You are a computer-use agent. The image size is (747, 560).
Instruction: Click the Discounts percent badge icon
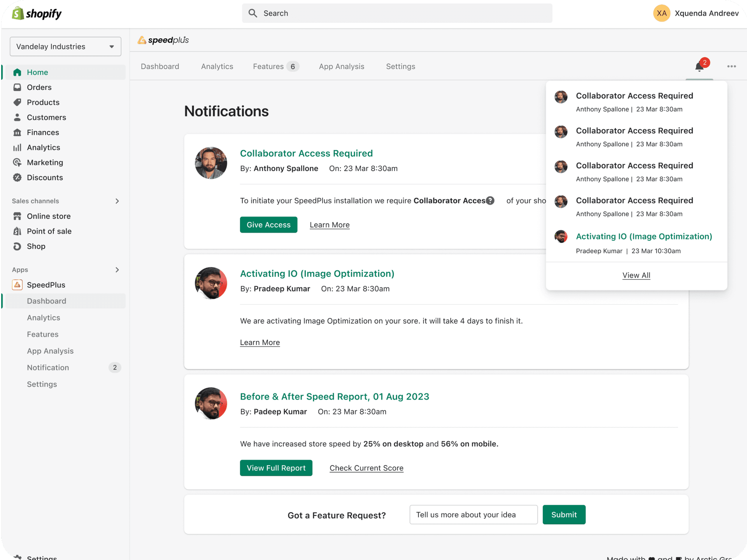pos(17,177)
